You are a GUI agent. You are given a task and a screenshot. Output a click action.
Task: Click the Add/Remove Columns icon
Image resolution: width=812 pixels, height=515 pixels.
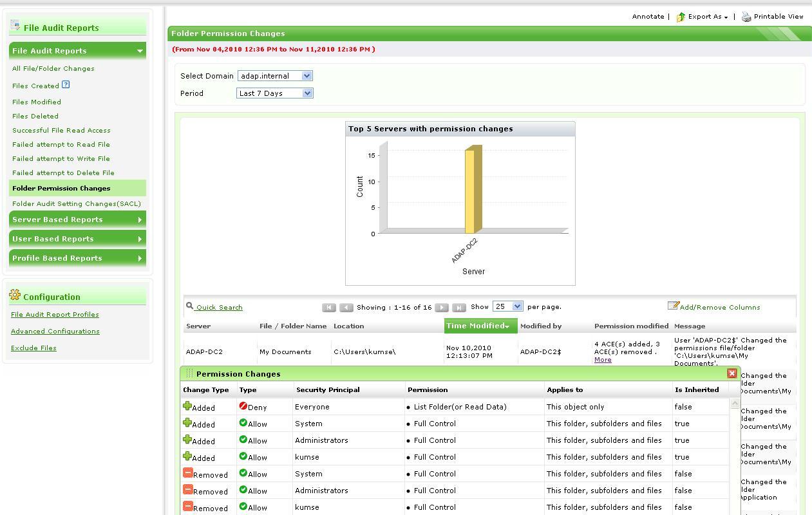coord(673,306)
